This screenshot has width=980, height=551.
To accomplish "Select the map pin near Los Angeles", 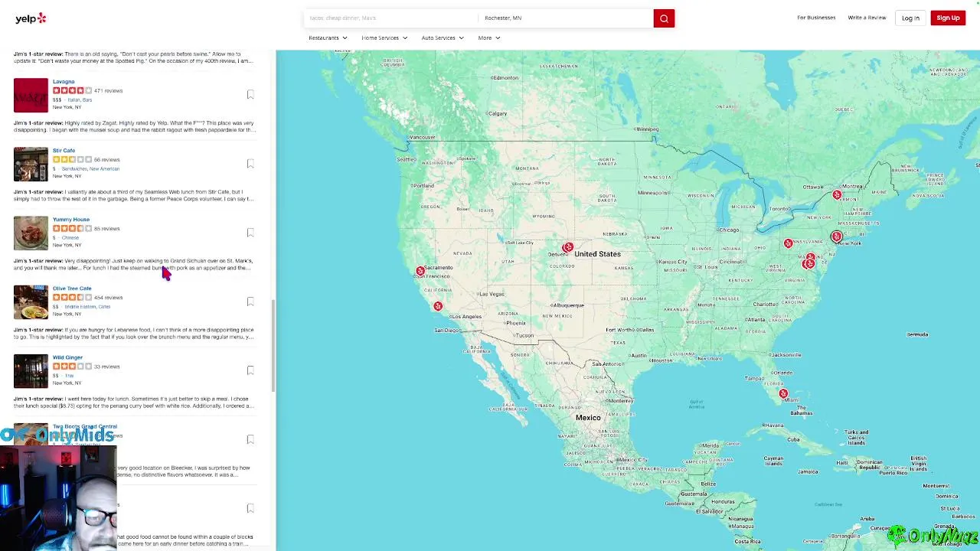I will (437, 306).
